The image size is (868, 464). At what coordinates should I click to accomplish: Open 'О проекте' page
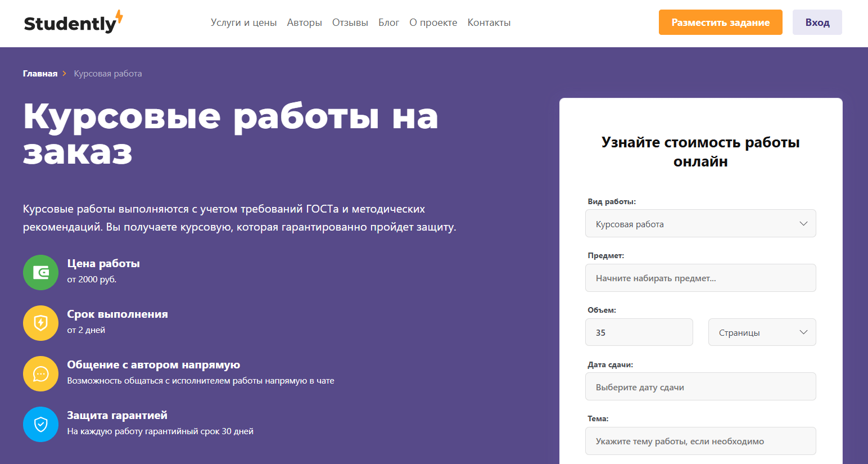433,22
